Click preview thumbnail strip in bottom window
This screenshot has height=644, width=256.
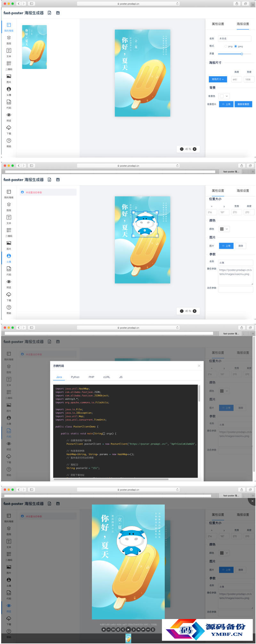pyautogui.click(x=128, y=638)
